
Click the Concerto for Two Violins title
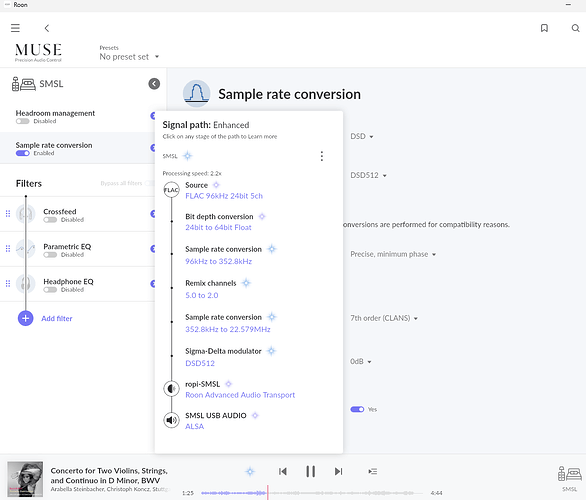pos(109,475)
